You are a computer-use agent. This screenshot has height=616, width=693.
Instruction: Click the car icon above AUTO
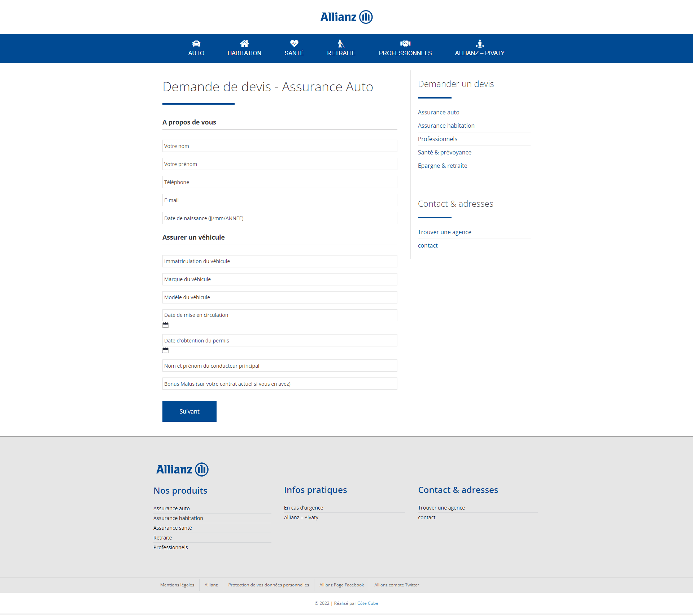pos(196,44)
